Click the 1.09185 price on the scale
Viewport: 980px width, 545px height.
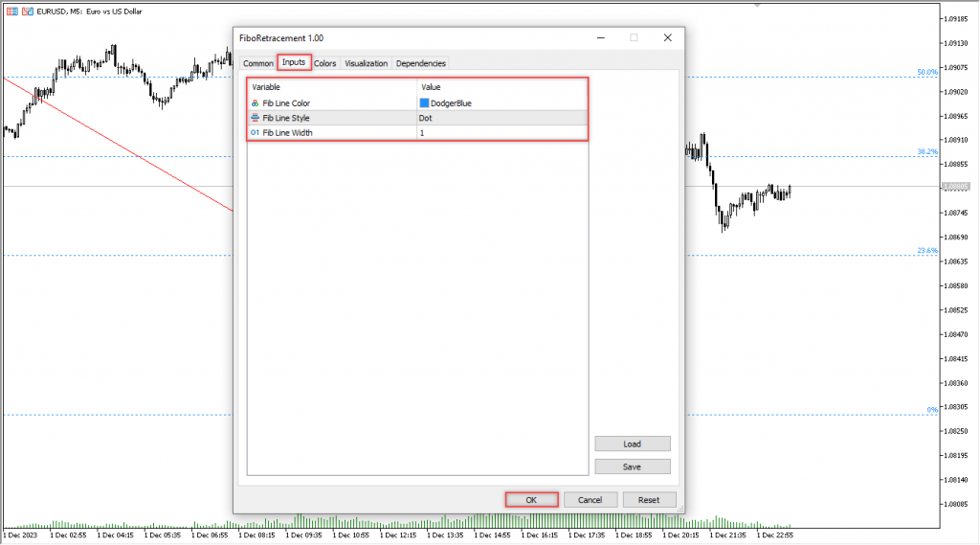pos(956,19)
